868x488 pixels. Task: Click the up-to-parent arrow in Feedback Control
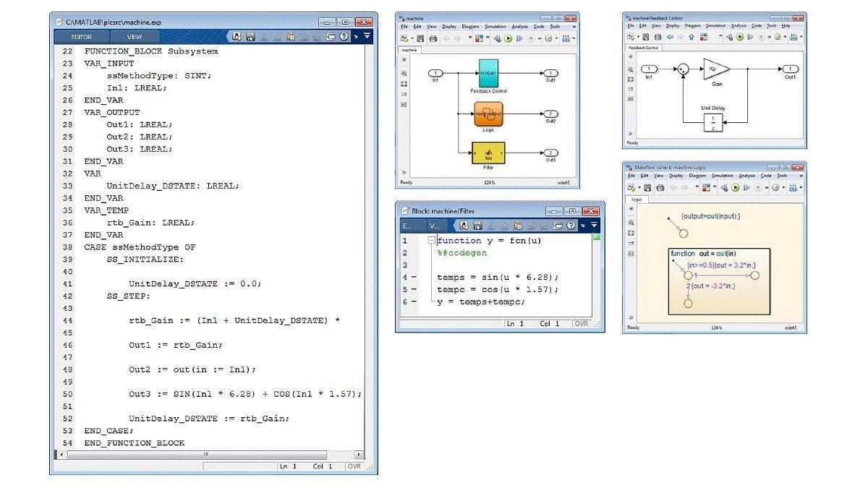click(692, 37)
